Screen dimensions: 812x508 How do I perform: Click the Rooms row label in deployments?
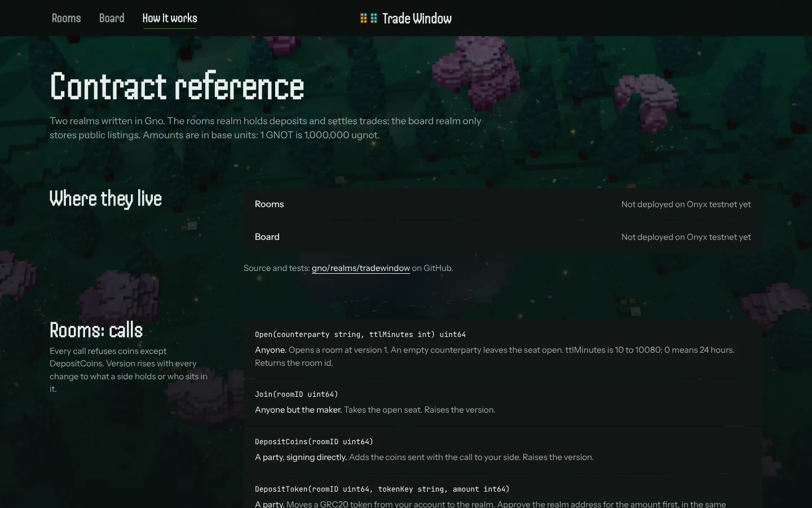270,204
